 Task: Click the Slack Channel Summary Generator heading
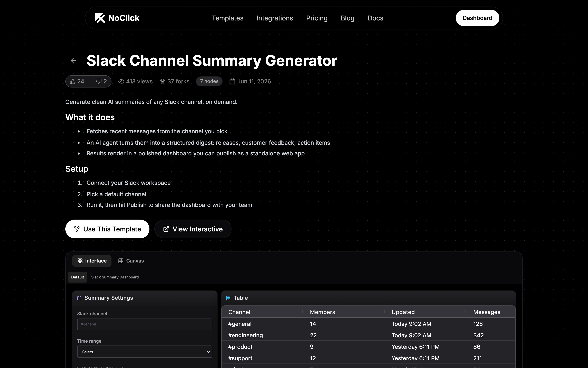[x=212, y=61]
